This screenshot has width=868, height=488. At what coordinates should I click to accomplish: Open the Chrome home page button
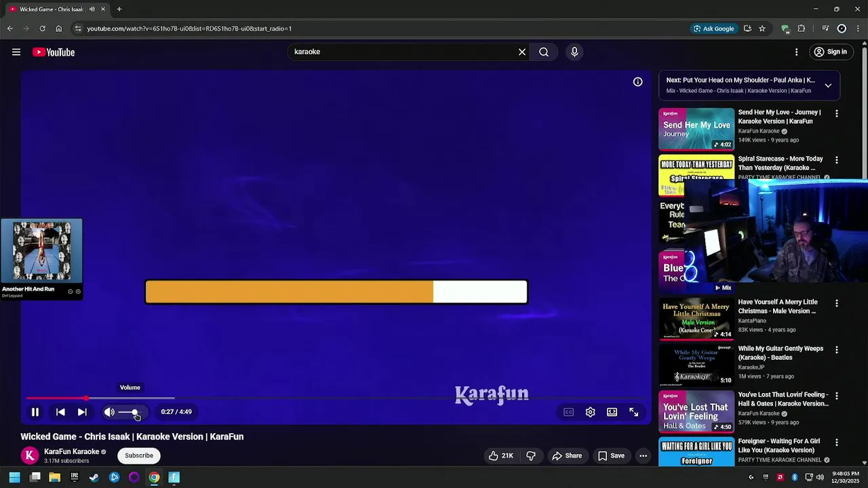58,28
